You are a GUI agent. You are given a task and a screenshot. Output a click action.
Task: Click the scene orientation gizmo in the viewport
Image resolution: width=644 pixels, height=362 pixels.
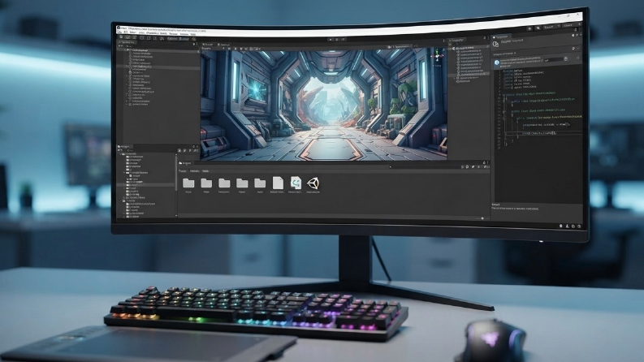(x=437, y=55)
